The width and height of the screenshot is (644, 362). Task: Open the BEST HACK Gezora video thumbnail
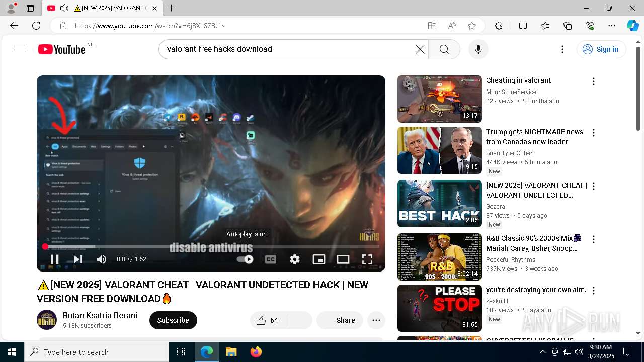click(440, 204)
